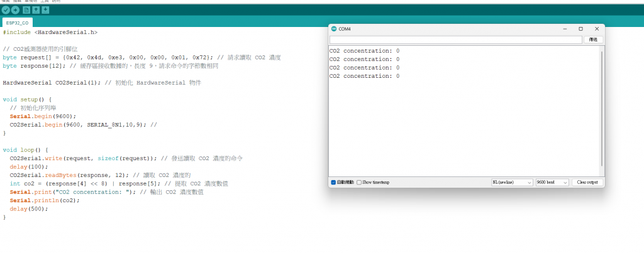Viewport: 644px width, 253px height.
Task: Save sketch with the down-arrow icon
Action: (45, 10)
